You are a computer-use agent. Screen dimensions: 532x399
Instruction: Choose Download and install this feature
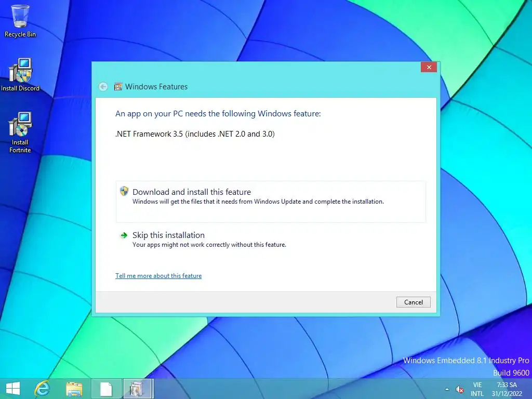[271, 202]
